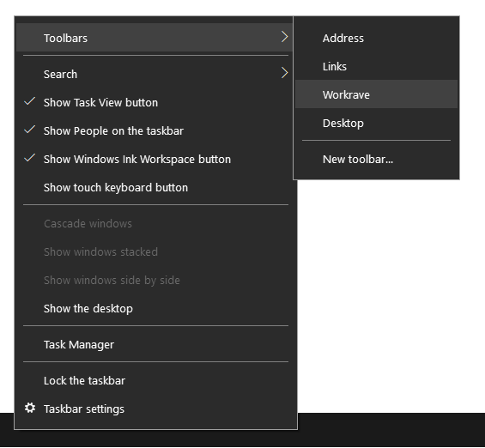
Task: Select the Workrave toolbar
Action: coord(376,94)
